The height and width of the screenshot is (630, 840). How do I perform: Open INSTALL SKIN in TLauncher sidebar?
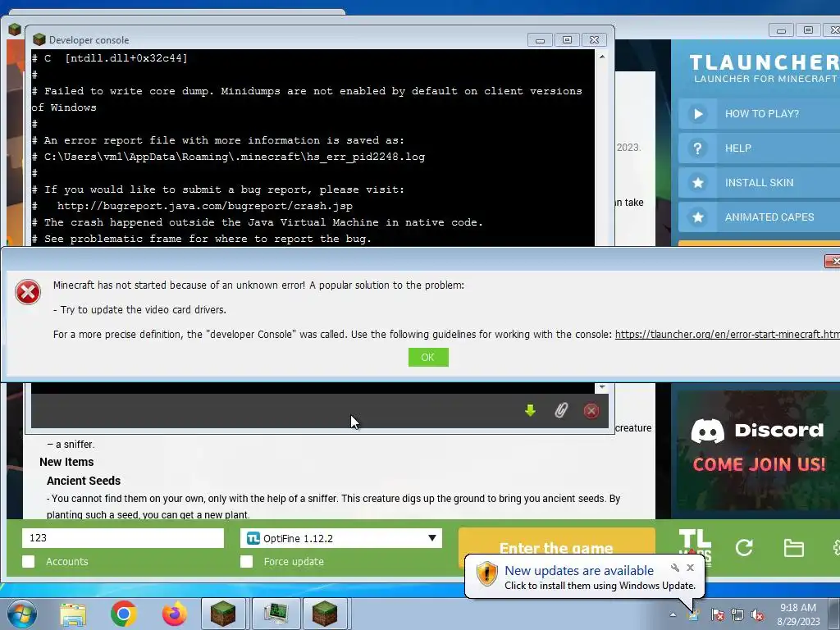[759, 183]
